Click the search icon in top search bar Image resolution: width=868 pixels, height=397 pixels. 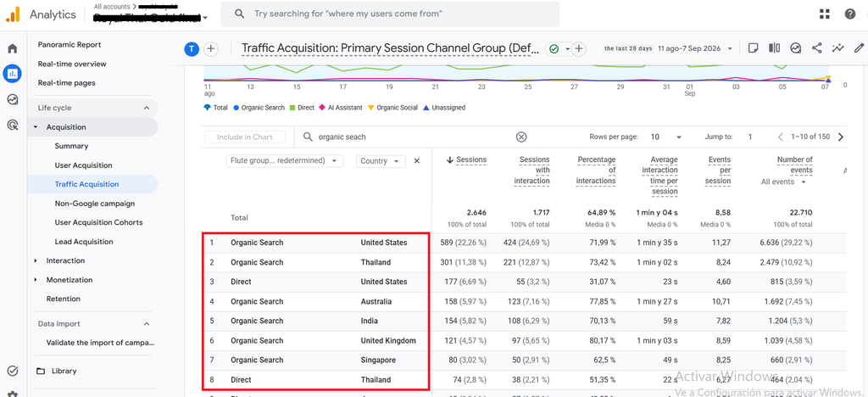(240, 14)
